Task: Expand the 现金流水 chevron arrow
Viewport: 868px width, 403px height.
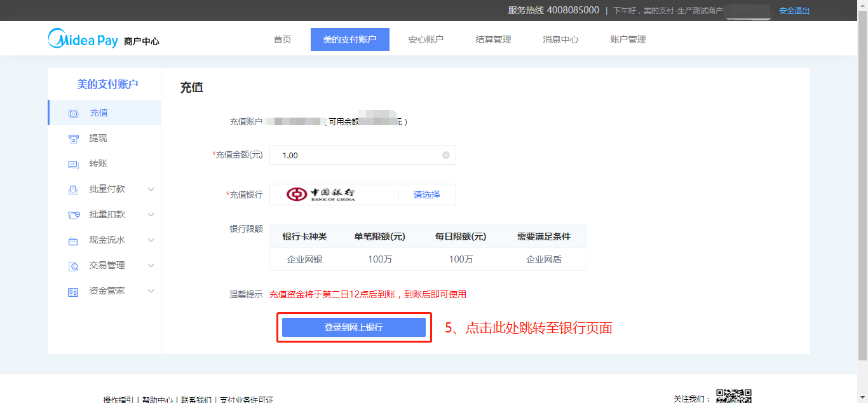Action: click(x=151, y=240)
